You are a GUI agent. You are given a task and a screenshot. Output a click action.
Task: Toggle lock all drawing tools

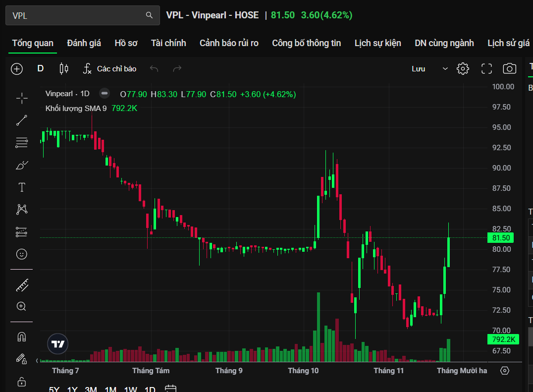pyautogui.click(x=22, y=381)
